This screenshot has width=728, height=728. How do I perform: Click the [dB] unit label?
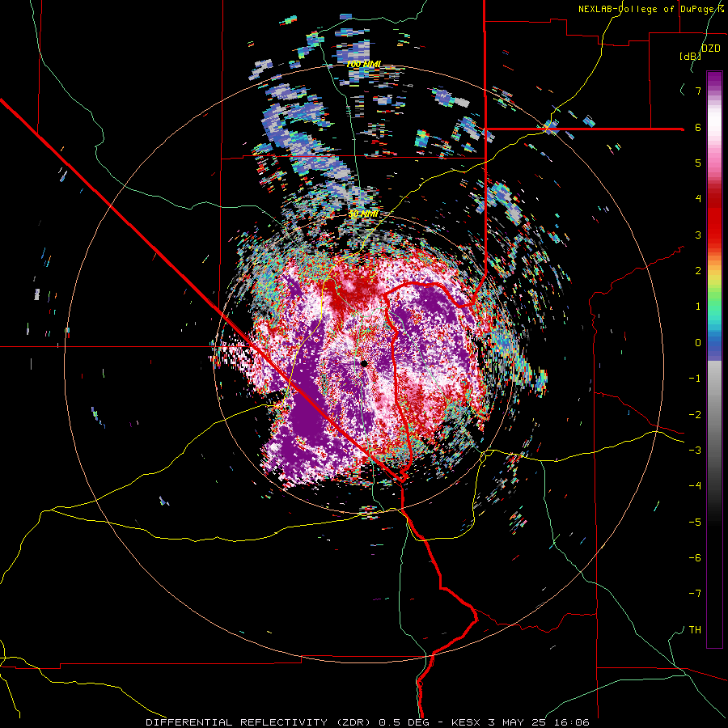coord(690,57)
